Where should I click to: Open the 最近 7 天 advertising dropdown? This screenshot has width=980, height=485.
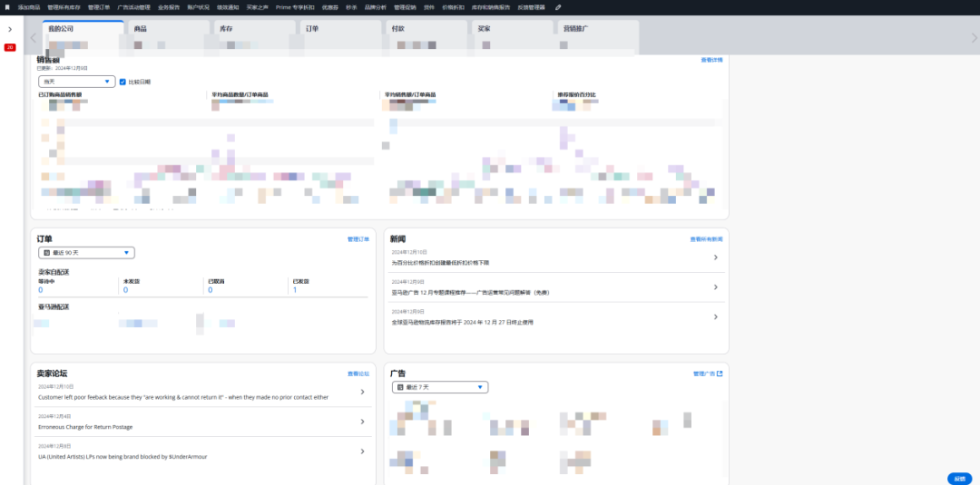pos(440,387)
